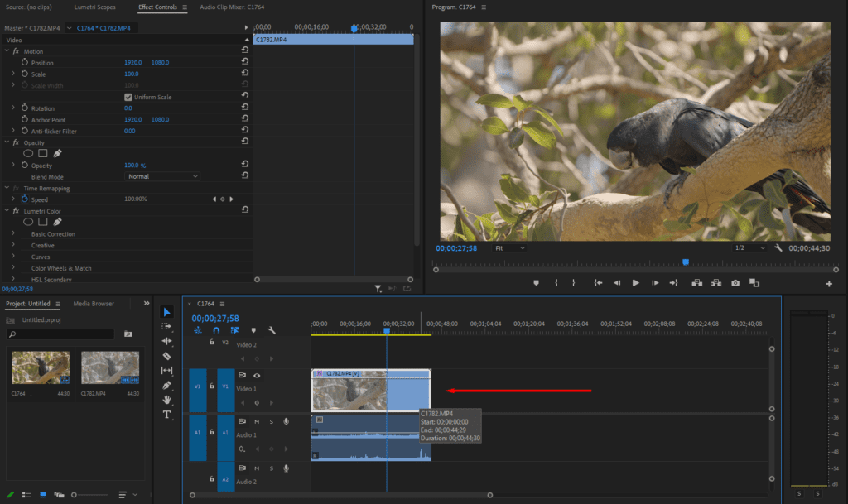Mute the Audio 1 track
This screenshot has width=848, height=504.
point(257,422)
